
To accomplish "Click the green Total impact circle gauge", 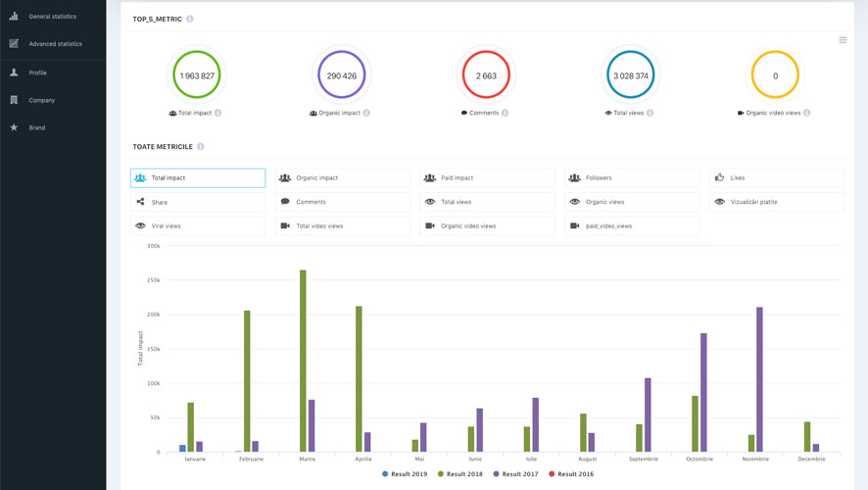I will point(197,75).
